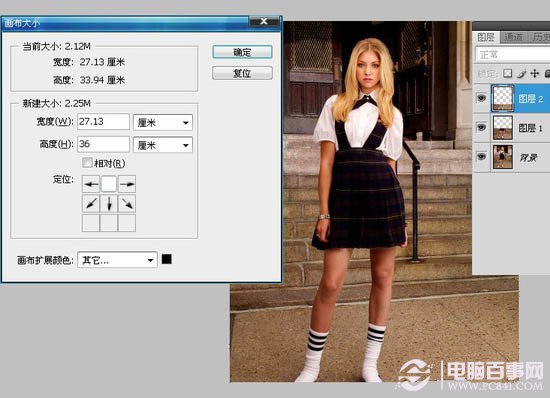Select the left-arrow anchor cell

pos(91,184)
